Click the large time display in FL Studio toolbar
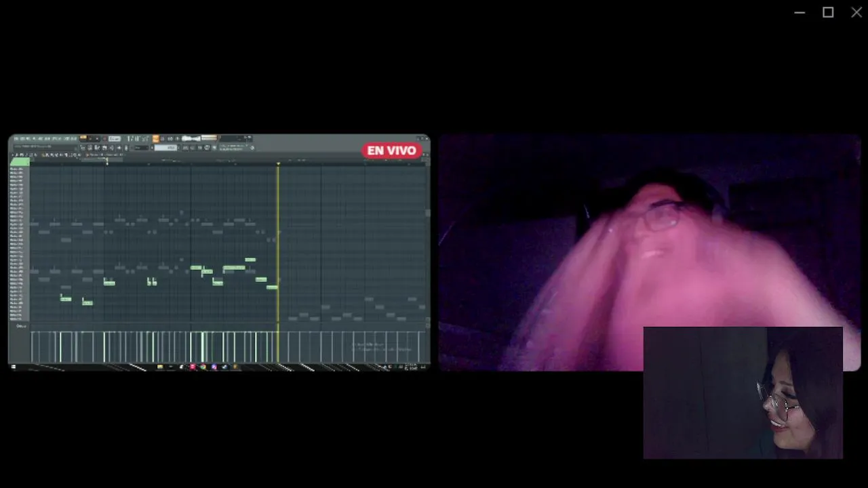Image resolution: width=868 pixels, height=488 pixels. (x=139, y=138)
